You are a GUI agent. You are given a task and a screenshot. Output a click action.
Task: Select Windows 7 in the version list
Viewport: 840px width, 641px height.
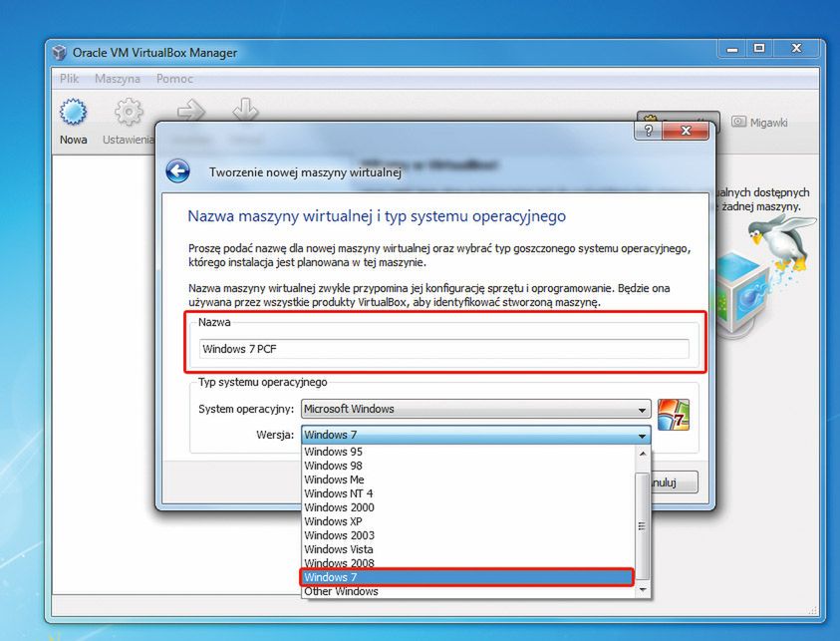tap(467, 577)
